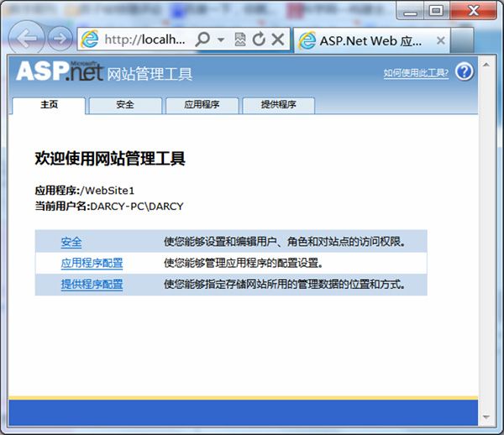Screen dimensions: 504x435
Task: Click the scrollbar down arrow
Action: (x=486, y=417)
